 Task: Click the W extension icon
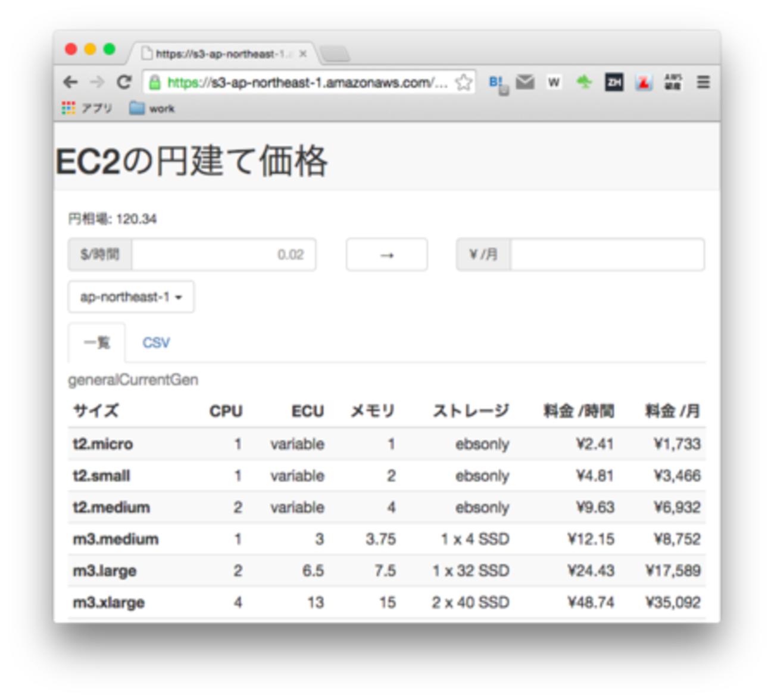click(554, 82)
